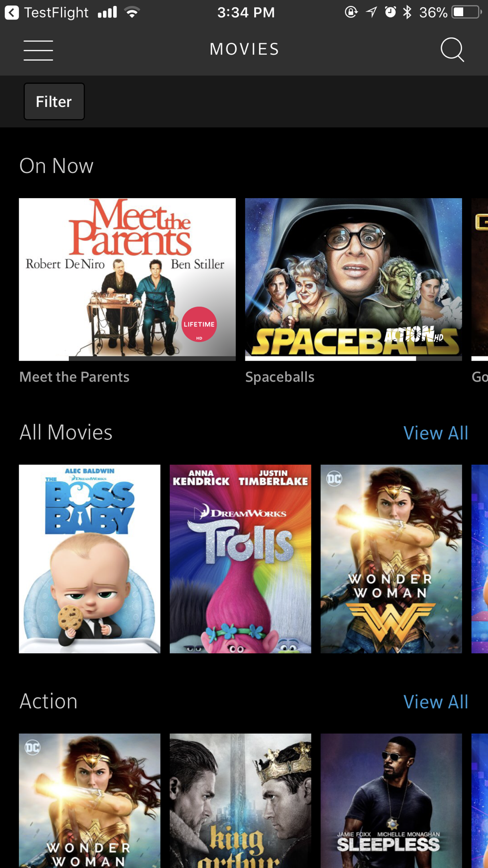Tap the battery icon in status bar
The height and width of the screenshot is (868, 488).
[467, 12]
